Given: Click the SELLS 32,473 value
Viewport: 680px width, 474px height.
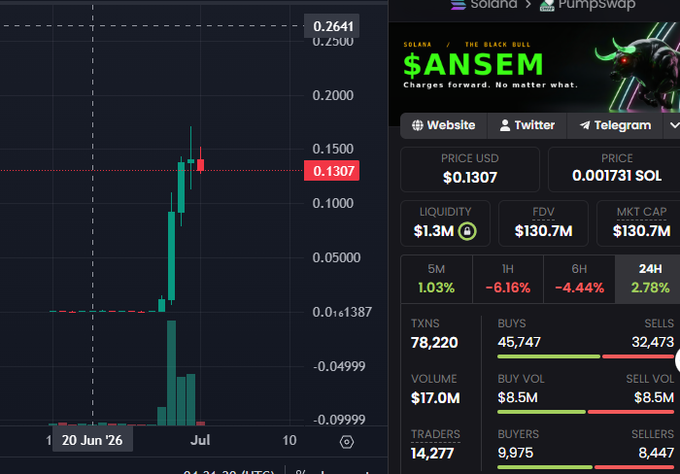Looking at the screenshot, I should point(653,342).
